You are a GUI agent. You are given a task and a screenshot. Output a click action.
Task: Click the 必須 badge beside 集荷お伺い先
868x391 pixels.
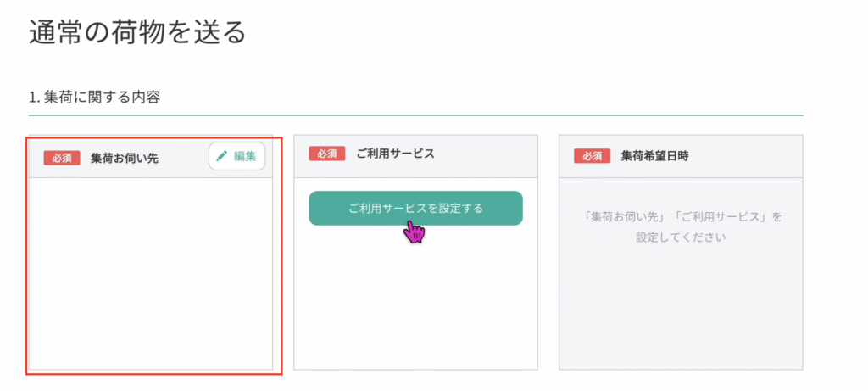[x=62, y=158]
